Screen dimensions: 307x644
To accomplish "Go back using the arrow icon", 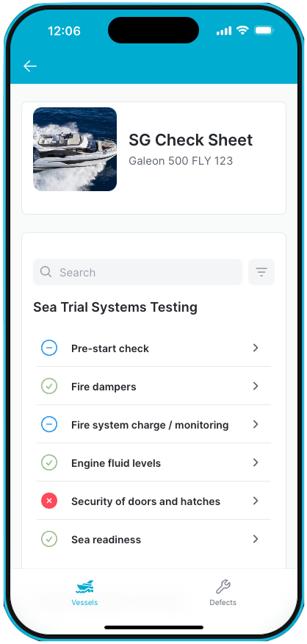I will (x=30, y=65).
